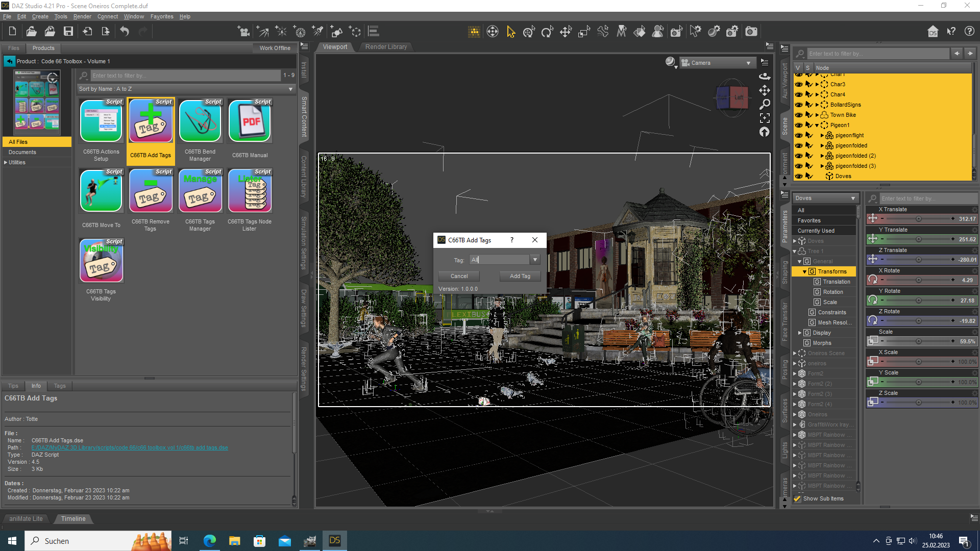This screenshot has height=551, width=980.
Task: Click the Undo arrow icon
Action: click(124, 32)
